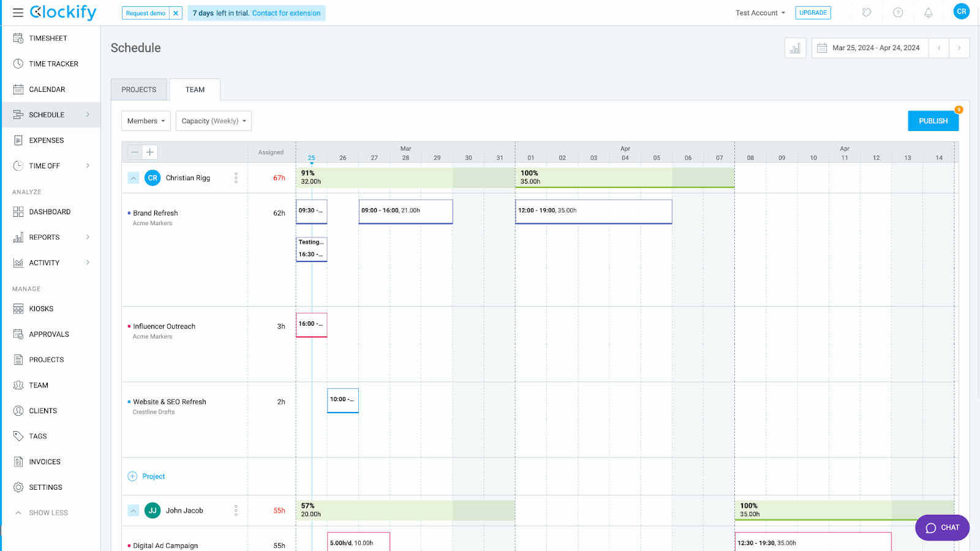Image resolution: width=980 pixels, height=551 pixels.
Task: Open the Time Off page
Action: pyautogui.click(x=45, y=165)
